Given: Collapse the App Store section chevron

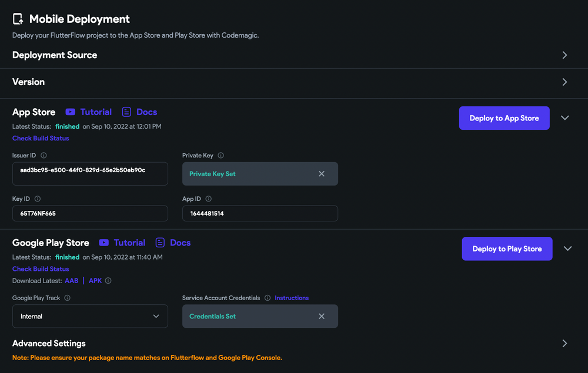Looking at the screenshot, I should point(564,117).
